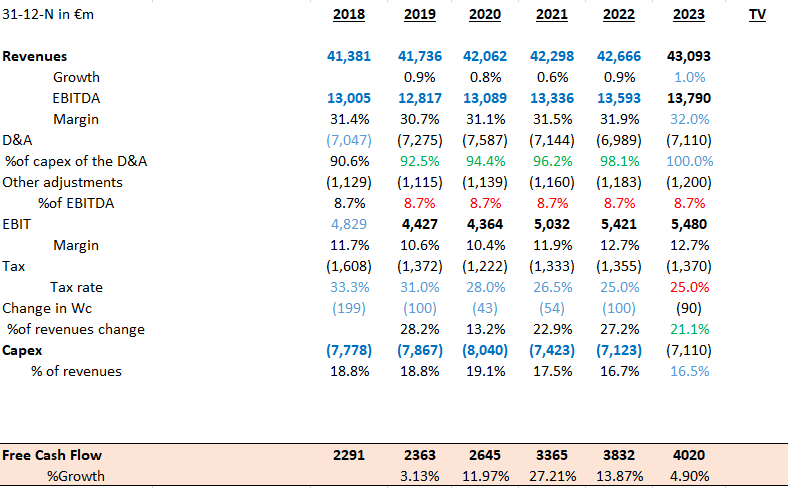The image size is (788, 488).
Task: Click the TV column header
Action: 757,15
